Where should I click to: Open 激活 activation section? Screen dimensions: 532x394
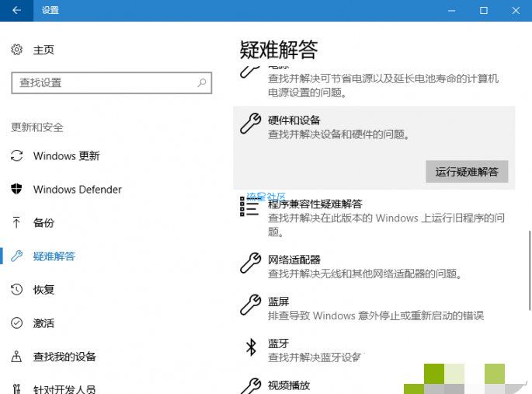43,323
